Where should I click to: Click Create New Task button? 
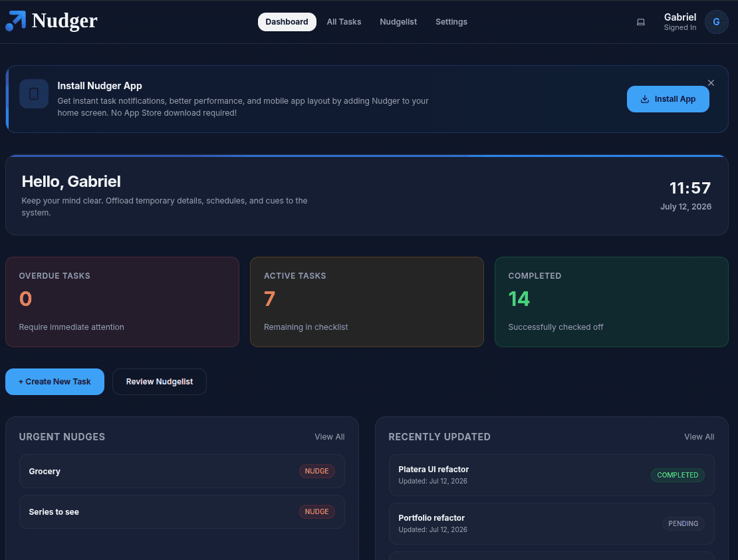tap(55, 382)
